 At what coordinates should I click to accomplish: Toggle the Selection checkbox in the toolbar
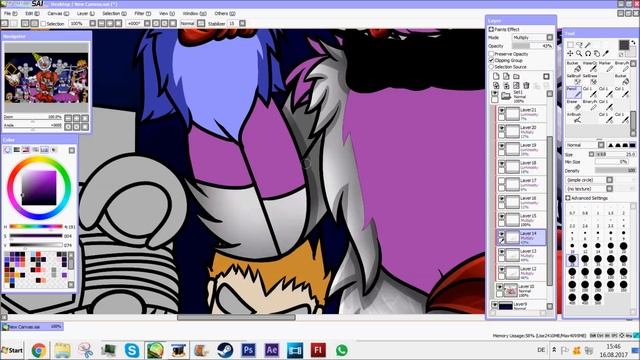click(43, 24)
